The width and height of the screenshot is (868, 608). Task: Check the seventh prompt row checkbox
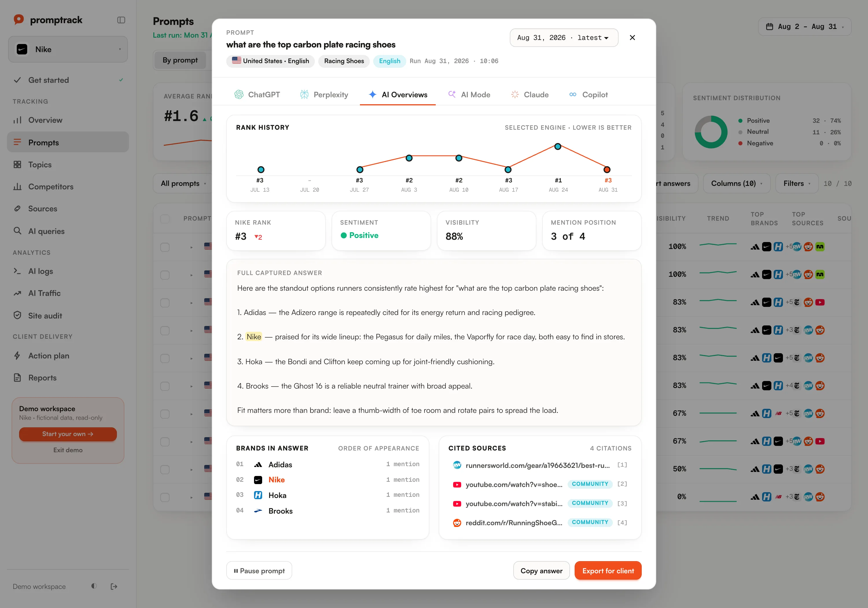click(x=165, y=414)
